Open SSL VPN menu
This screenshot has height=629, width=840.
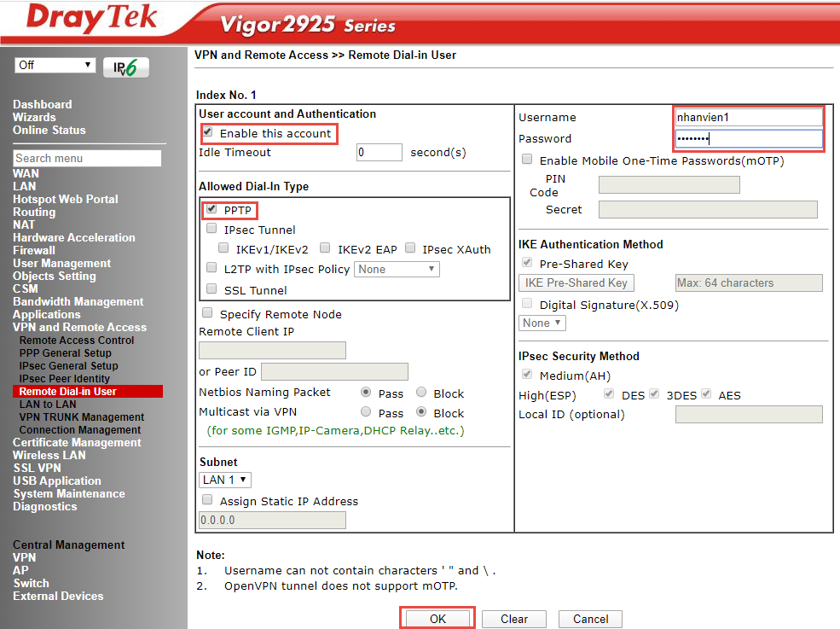[x=37, y=469]
